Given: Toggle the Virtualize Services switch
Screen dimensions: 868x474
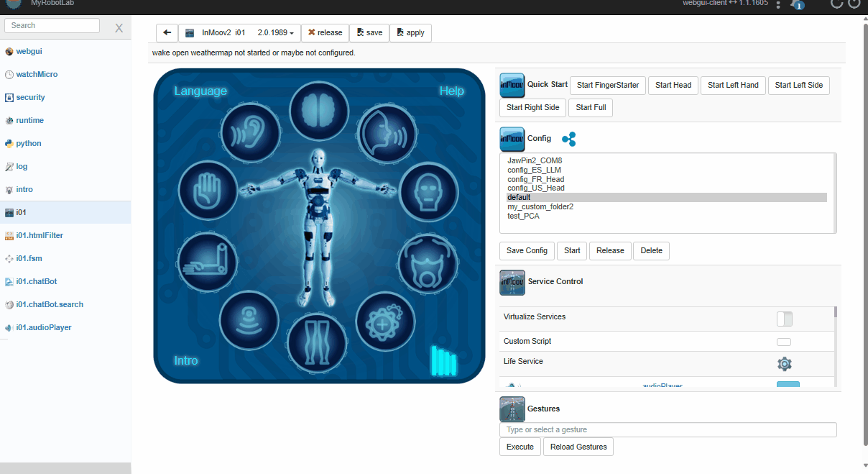Looking at the screenshot, I should tap(784, 319).
